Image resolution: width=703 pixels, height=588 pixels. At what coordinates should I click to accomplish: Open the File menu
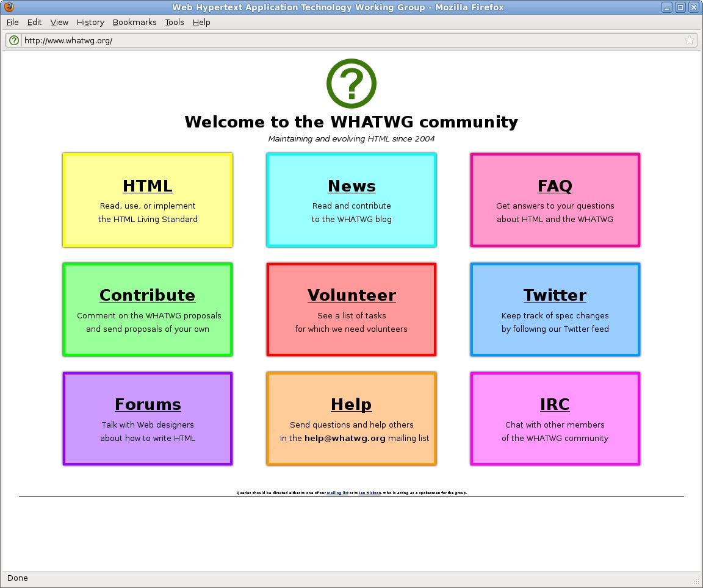[x=13, y=22]
